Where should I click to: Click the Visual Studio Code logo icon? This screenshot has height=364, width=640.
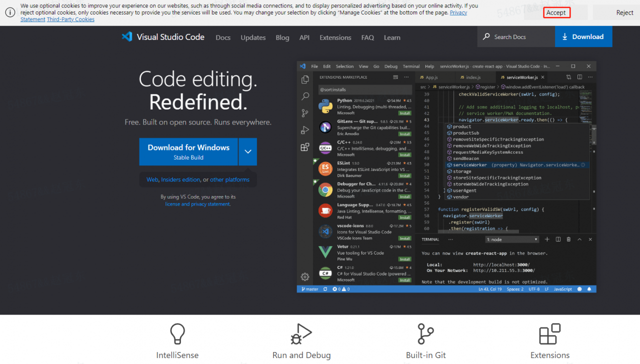point(127,36)
